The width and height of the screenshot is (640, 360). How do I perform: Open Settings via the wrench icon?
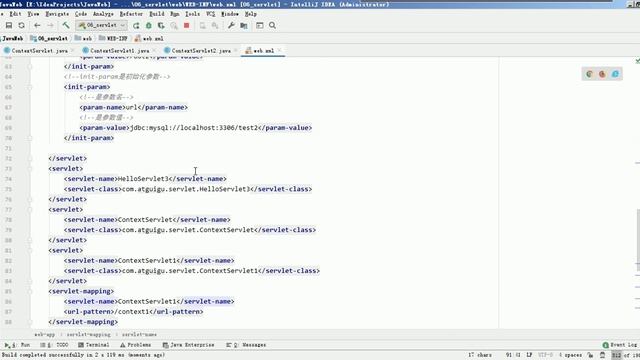231,25
